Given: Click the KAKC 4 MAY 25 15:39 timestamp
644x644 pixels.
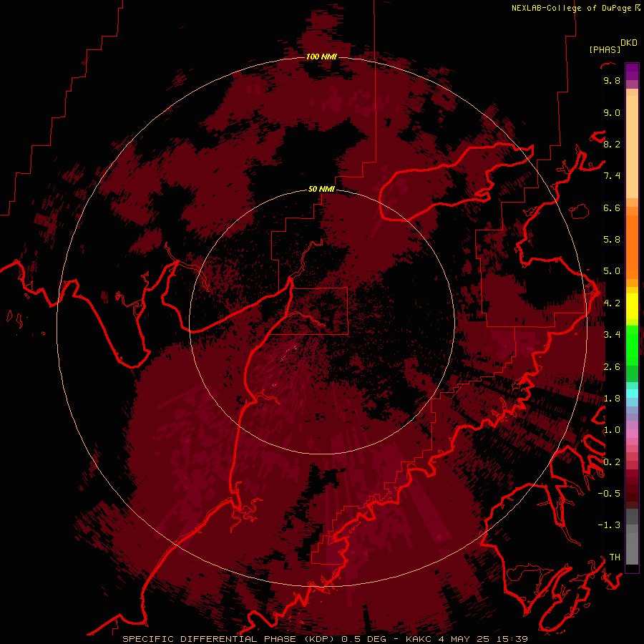Looking at the screenshot, I should tap(467, 639).
